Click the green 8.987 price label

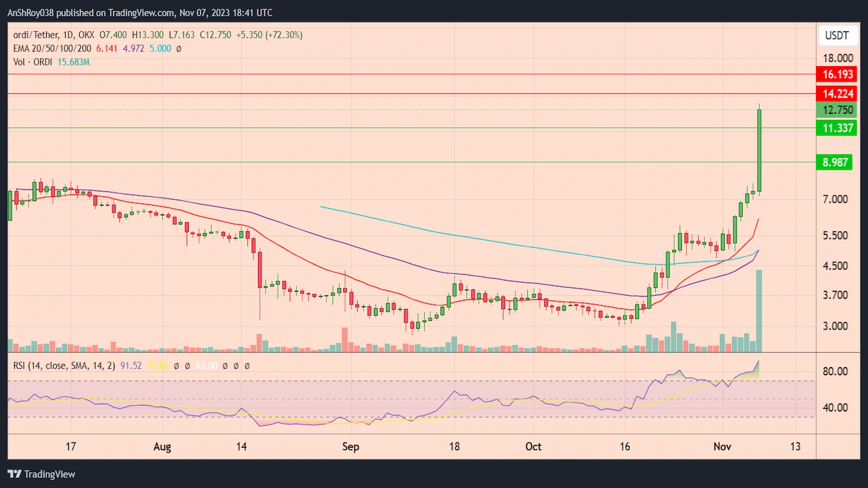coord(836,163)
